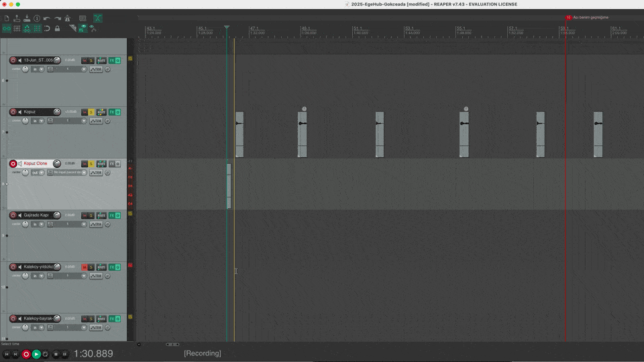Screen dimensions: 644x362
Task: Adjust the Kopuz track volume knob
Action: coord(57,112)
